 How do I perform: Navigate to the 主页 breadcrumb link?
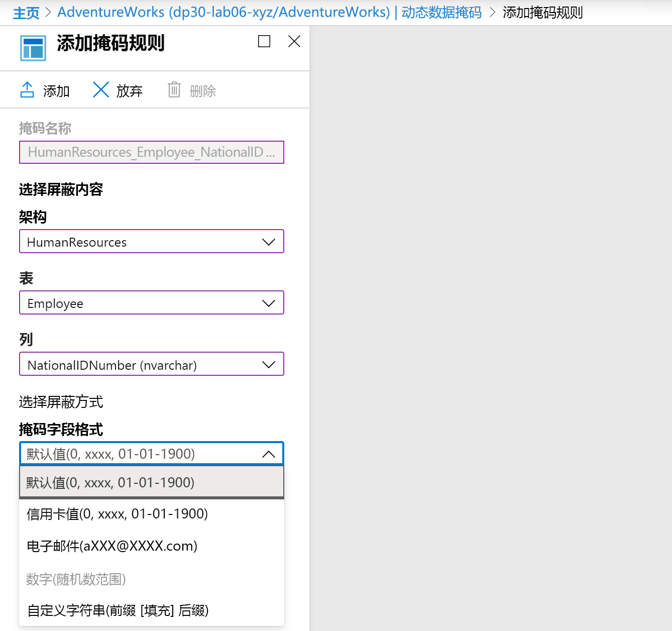coord(26,13)
